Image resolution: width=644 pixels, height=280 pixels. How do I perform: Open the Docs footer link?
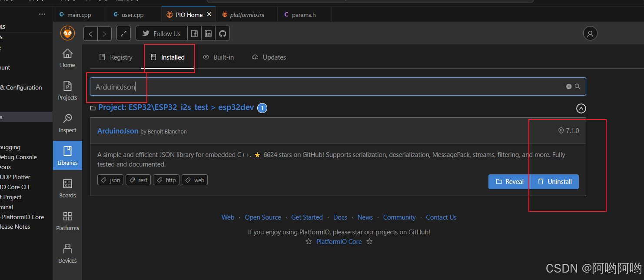click(340, 217)
